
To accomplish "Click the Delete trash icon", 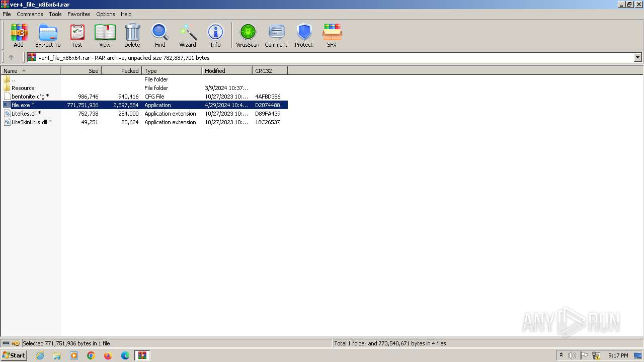I will tap(132, 35).
